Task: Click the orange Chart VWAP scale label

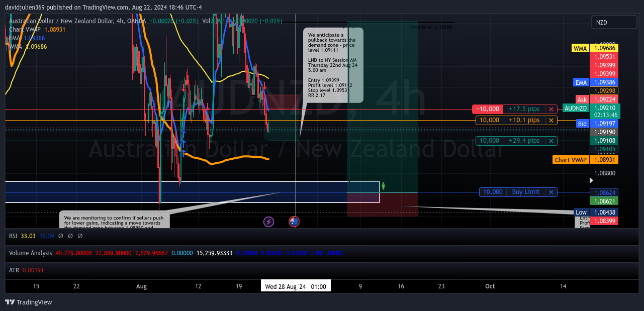Action: click(570, 160)
